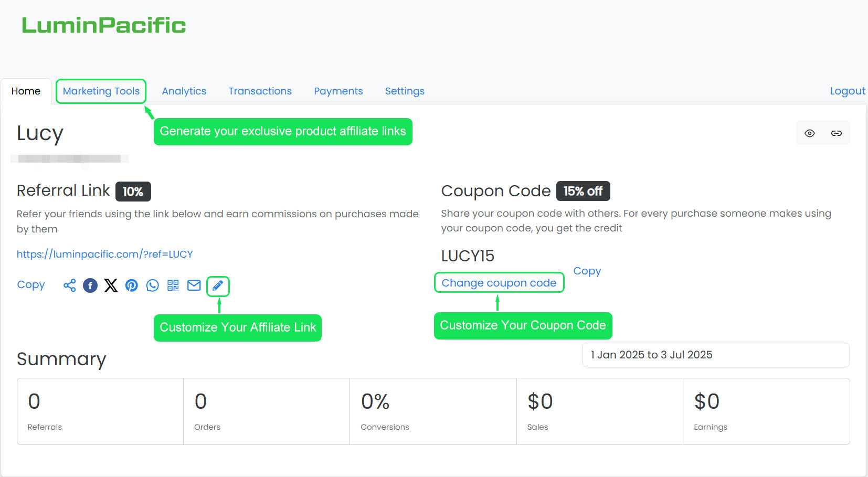868x477 pixels.
Task: Select the LUCY15 coupon text
Action: 468,256
